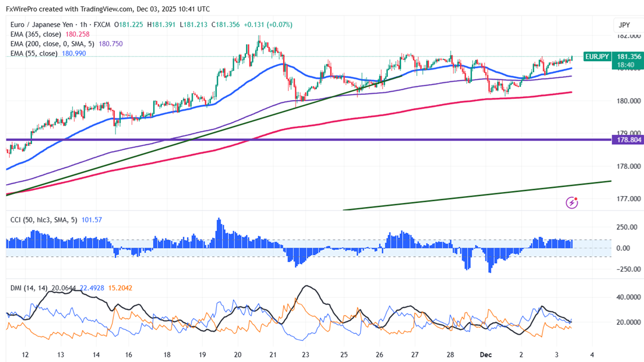Click the 1h timeframe label
This screenshot has width=644, height=362.
(x=84, y=25)
